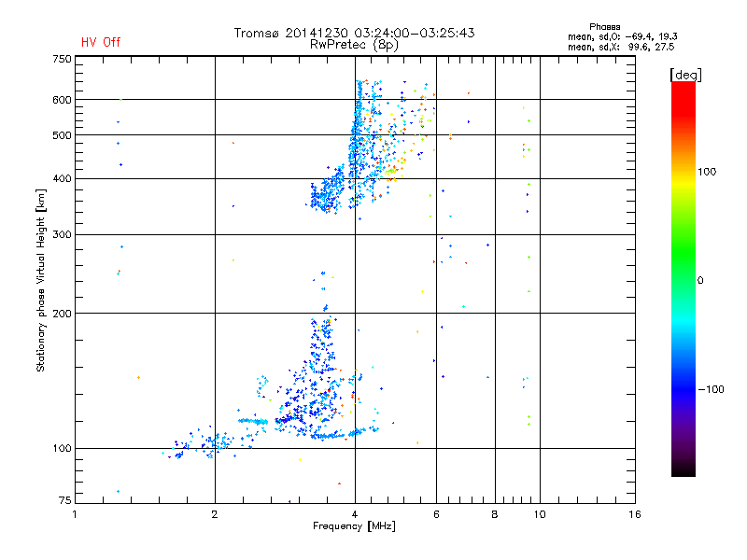Select the 'mean, sd,O: -69.4, 19.3' line
The width and height of the screenshot is (747, 560).
pyautogui.click(x=622, y=36)
